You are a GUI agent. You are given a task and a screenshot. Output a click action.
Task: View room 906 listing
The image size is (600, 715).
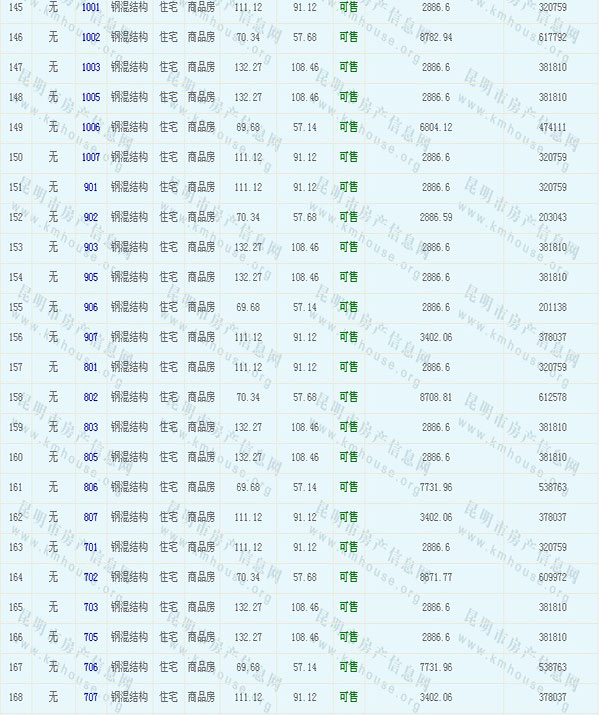(x=91, y=307)
